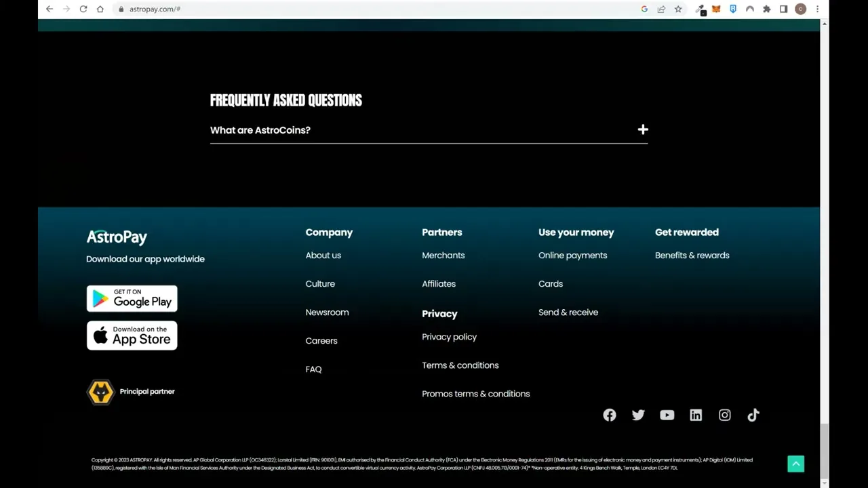Get the app on Google Play

pos(132,298)
